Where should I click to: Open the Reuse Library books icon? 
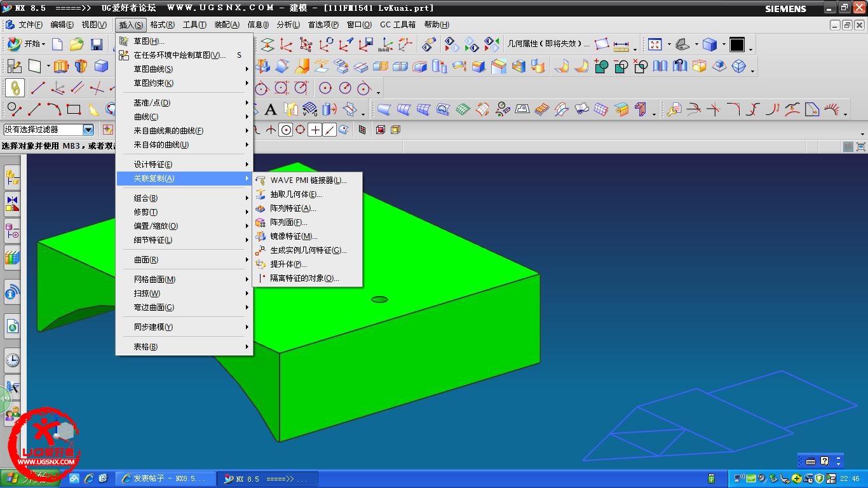click(12, 258)
